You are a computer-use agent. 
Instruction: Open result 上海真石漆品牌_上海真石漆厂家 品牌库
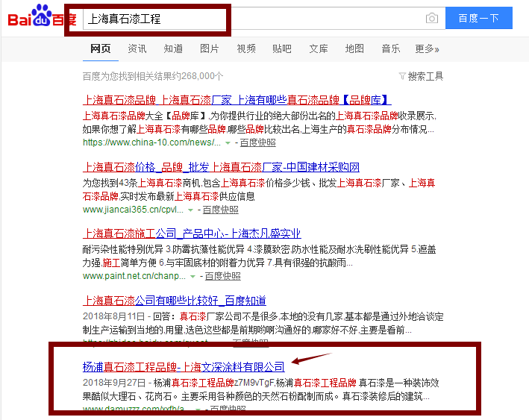[x=237, y=100]
